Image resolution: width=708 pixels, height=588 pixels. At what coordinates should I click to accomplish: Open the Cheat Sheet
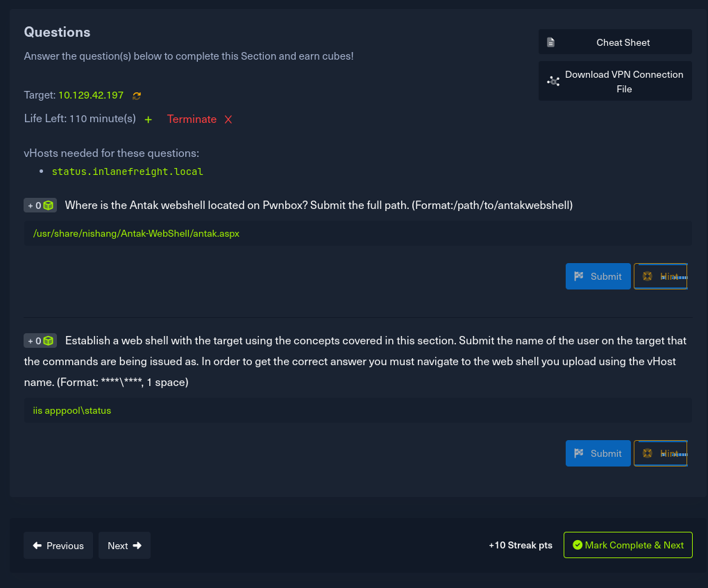615,42
